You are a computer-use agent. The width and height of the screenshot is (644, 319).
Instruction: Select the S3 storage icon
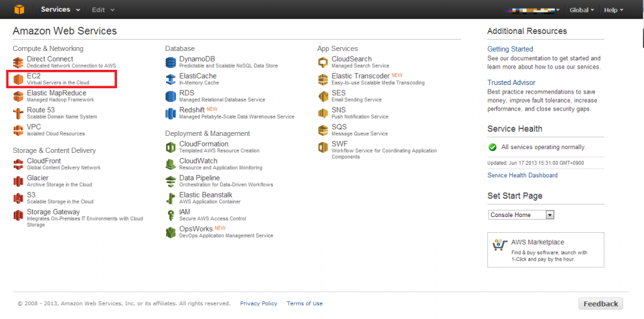coord(18,198)
